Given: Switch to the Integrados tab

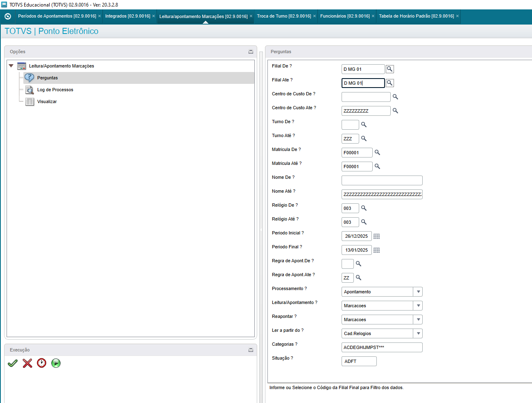Looking at the screenshot, I should 128,16.
